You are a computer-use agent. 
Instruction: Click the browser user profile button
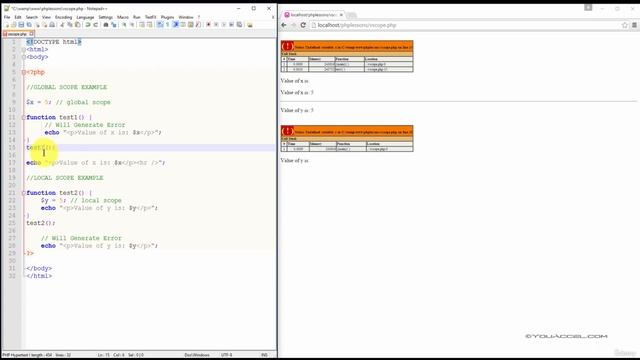point(588,7)
